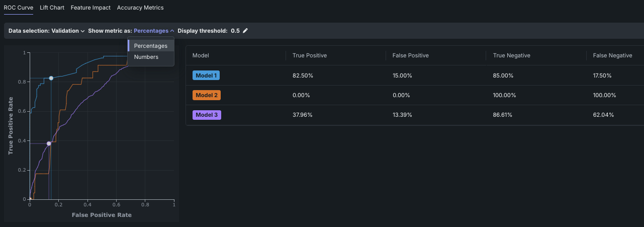This screenshot has width=644, height=227.
Task: Choose Numbers from the metric list
Action: [146, 57]
